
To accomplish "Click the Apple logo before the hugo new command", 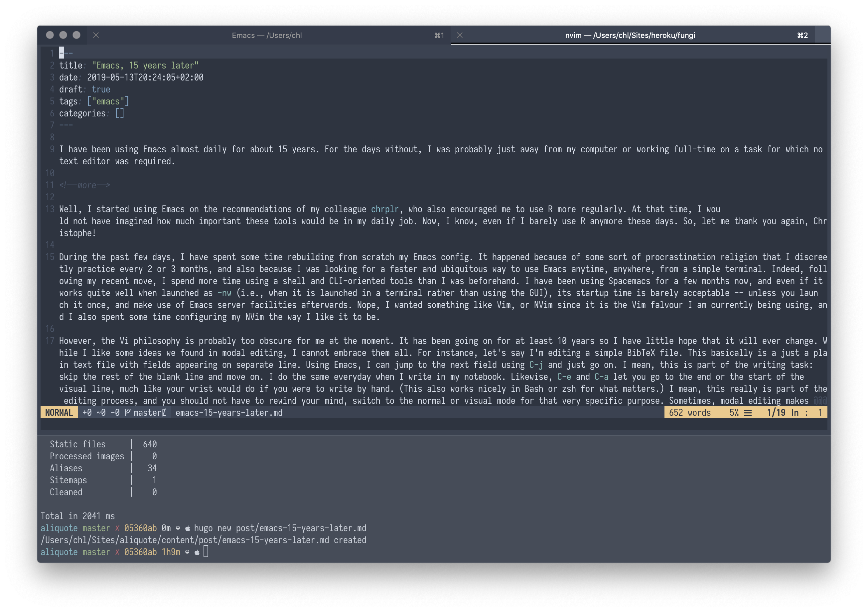I will [x=188, y=529].
